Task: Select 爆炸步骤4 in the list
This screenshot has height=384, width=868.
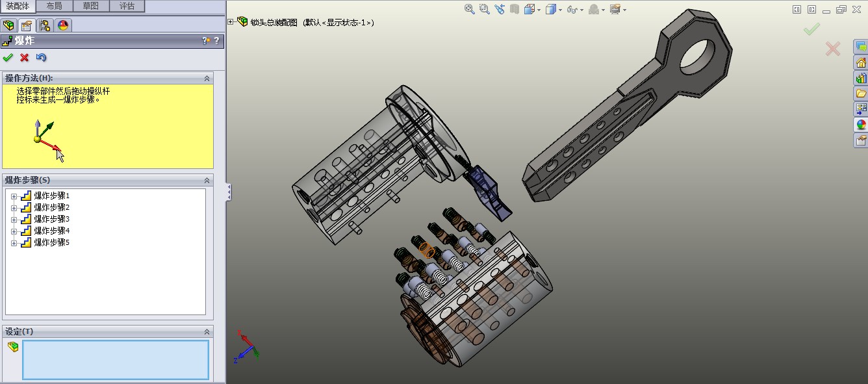Action: (x=51, y=231)
